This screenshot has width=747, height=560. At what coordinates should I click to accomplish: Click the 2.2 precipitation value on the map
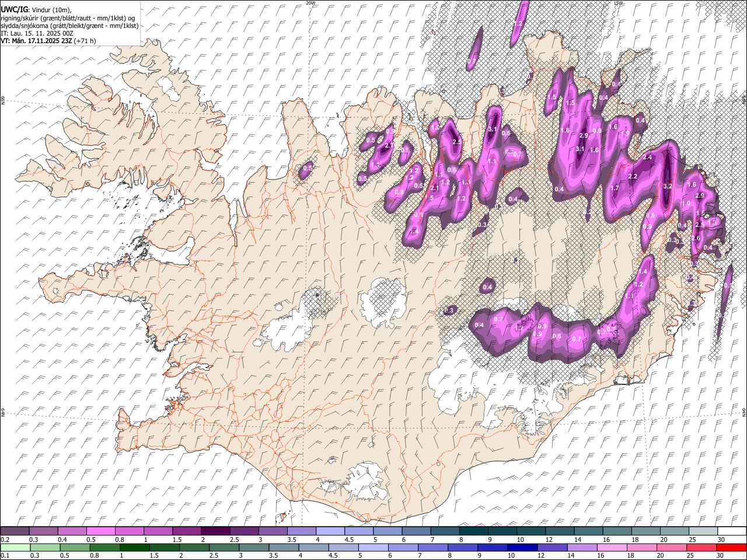point(632,176)
